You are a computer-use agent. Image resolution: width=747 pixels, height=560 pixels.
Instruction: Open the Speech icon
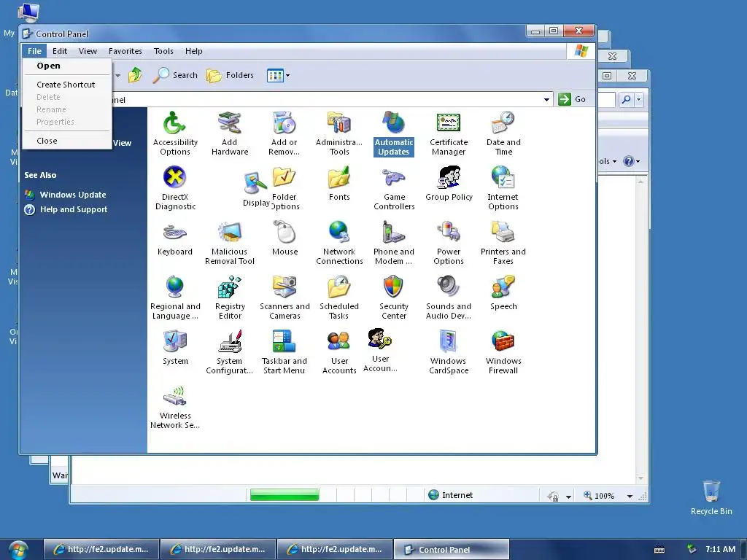(503, 293)
